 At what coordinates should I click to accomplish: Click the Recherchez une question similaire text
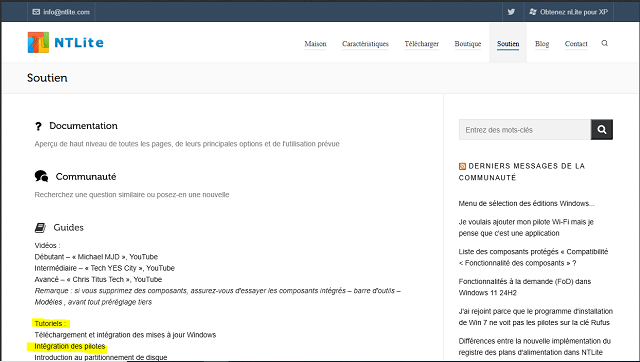click(x=132, y=195)
